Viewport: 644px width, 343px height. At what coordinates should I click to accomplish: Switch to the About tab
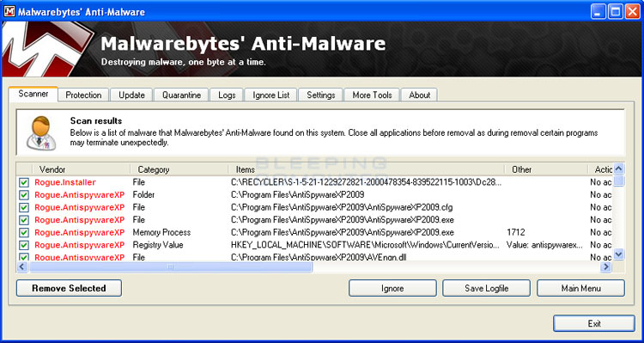pos(419,95)
